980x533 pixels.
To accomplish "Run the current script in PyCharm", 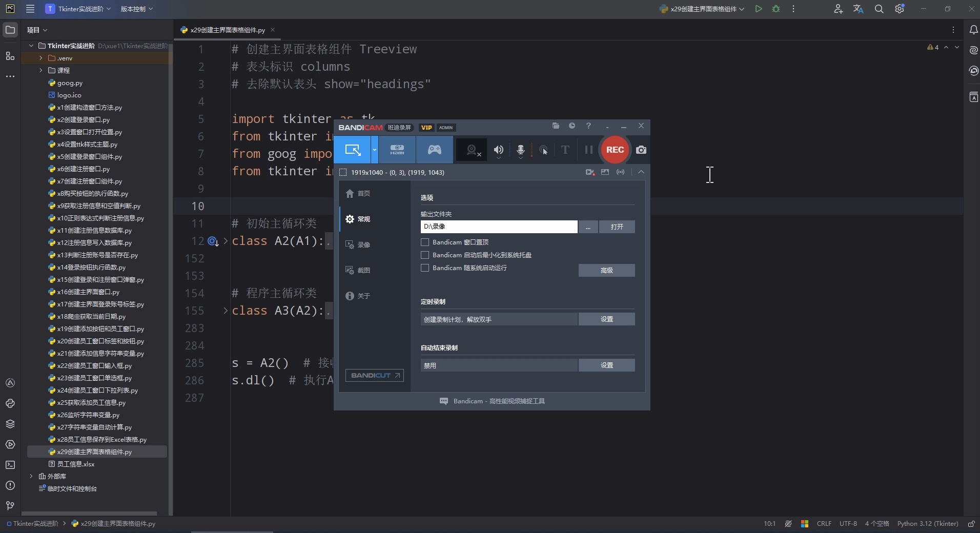I will (x=759, y=9).
